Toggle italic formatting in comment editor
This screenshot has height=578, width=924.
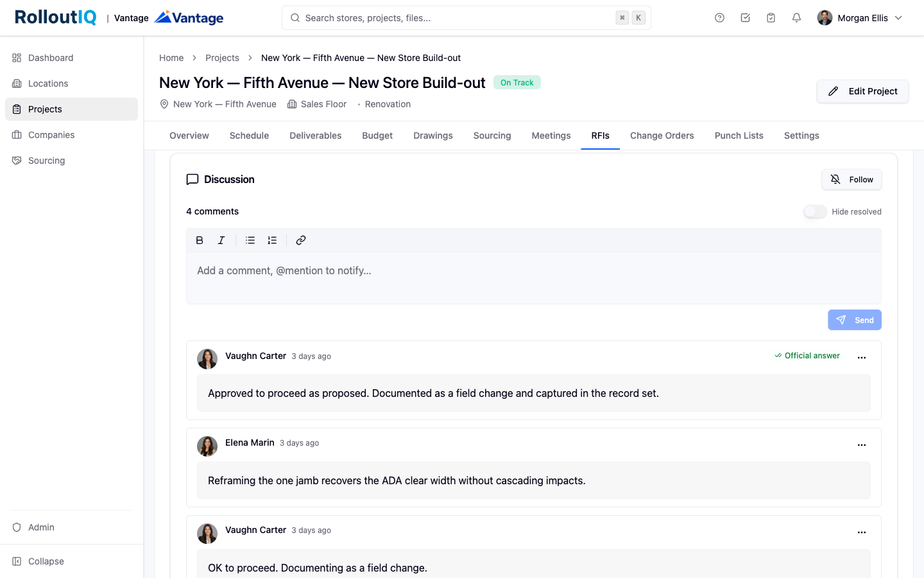(x=221, y=240)
